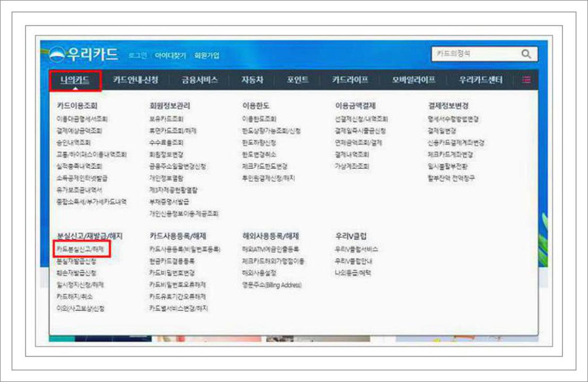Open 체크카드한도변경
Image resolution: width=588 pixels, height=382 pixels.
(265, 166)
